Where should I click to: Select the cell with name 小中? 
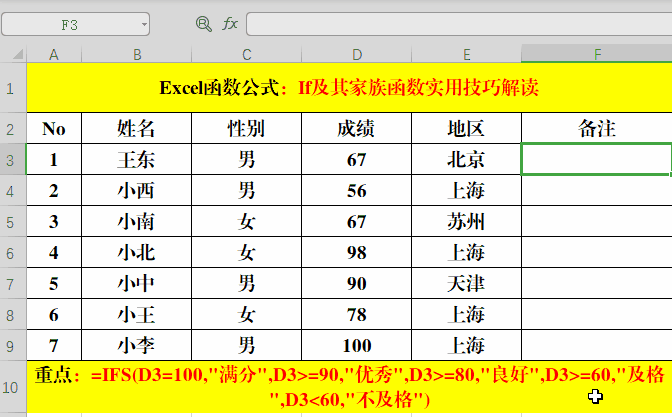click(136, 284)
